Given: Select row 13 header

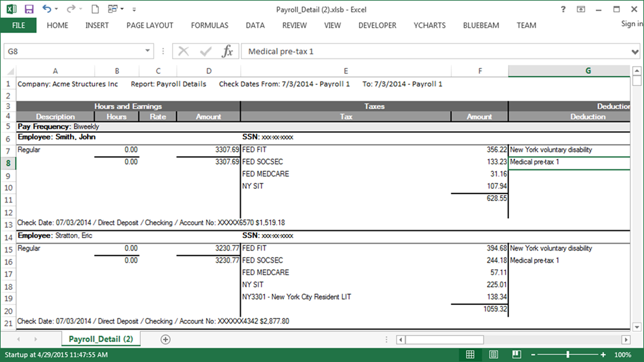Looking at the screenshot, I should tap(8, 224).
